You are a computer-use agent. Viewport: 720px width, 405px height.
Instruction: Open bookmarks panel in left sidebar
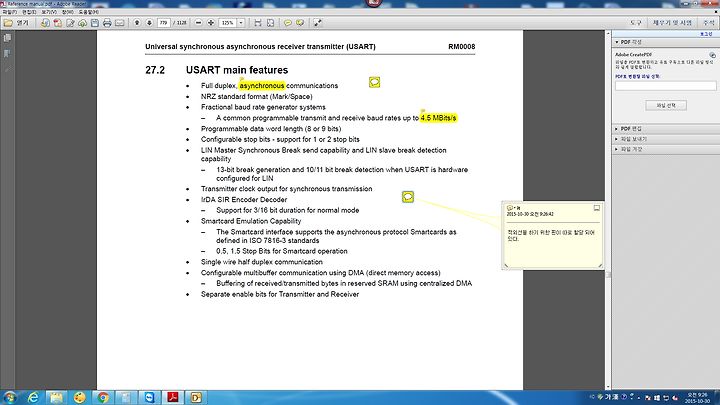point(7,54)
